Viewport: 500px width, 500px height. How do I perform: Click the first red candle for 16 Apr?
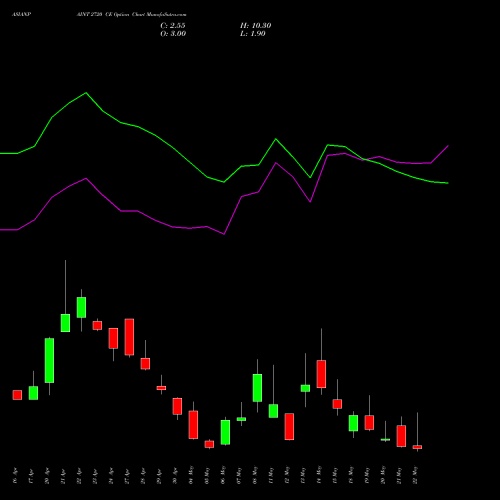(17, 395)
